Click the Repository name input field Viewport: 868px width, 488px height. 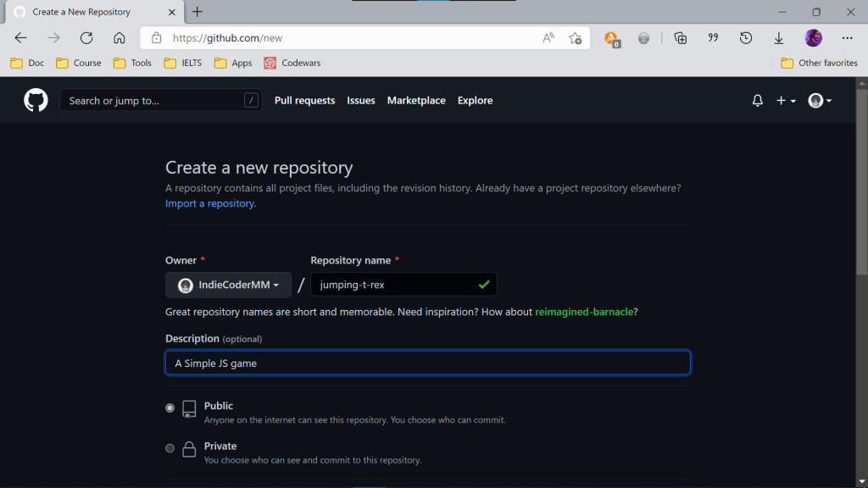[394, 285]
